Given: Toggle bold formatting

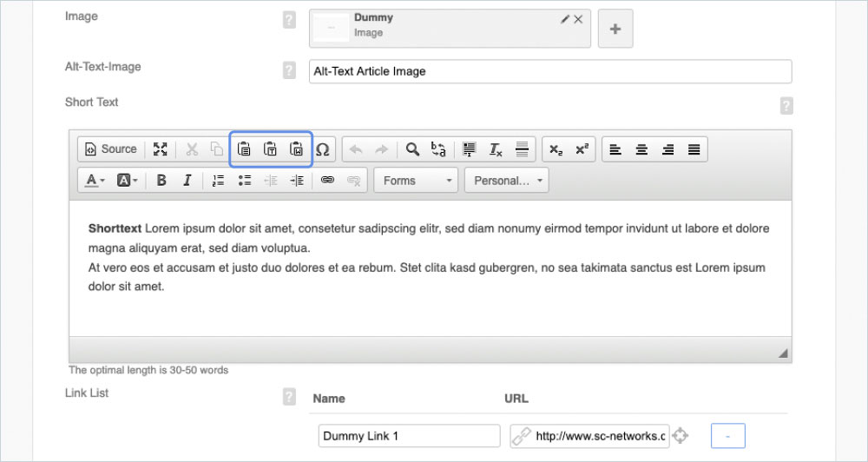Looking at the screenshot, I should click(x=161, y=181).
